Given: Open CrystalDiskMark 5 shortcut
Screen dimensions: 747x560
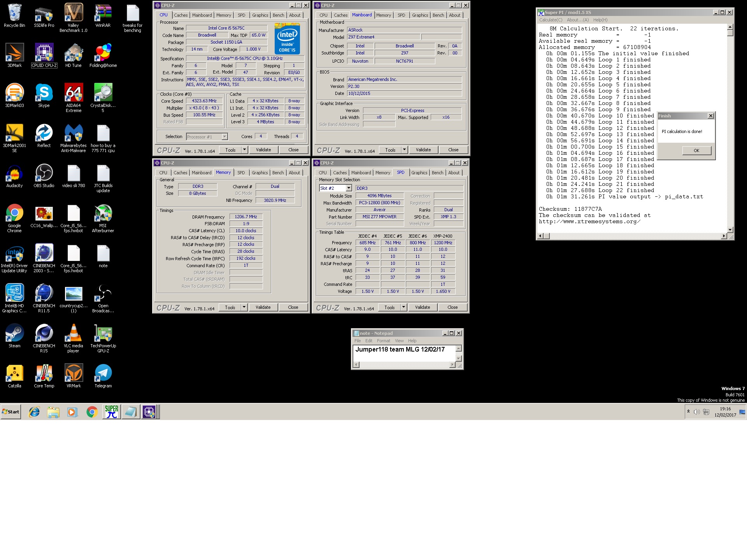Looking at the screenshot, I should (103, 98).
